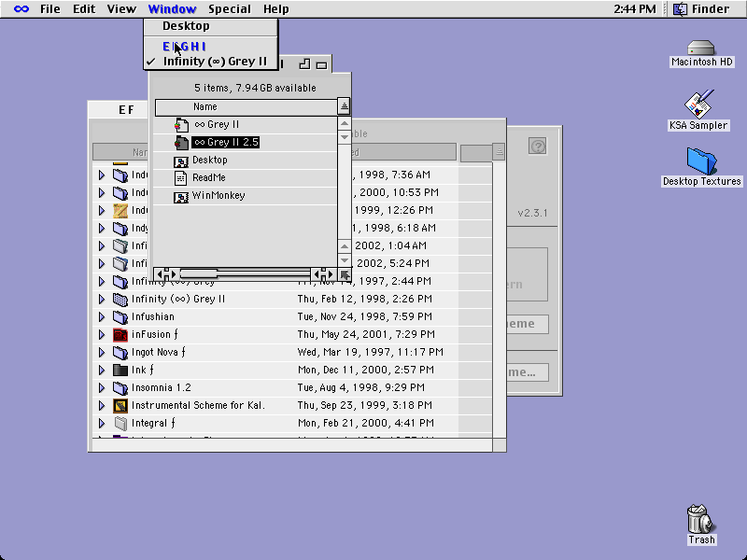The height and width of the screenshot is (560, 747).
Task: Choose Desktop from the Window menu
Action: click(211, 26)
